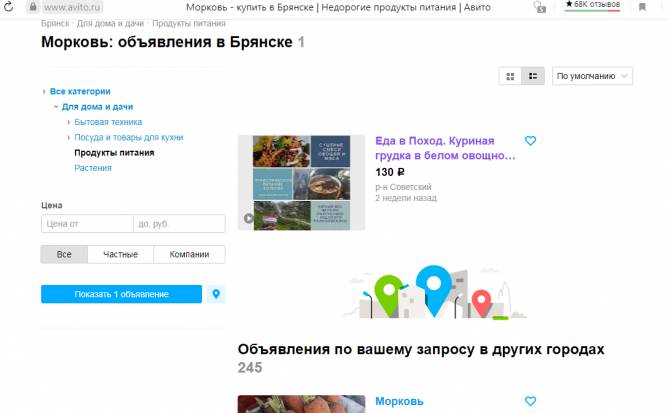Go to the Брянск breadcrumb

click(x=54, y=23)
